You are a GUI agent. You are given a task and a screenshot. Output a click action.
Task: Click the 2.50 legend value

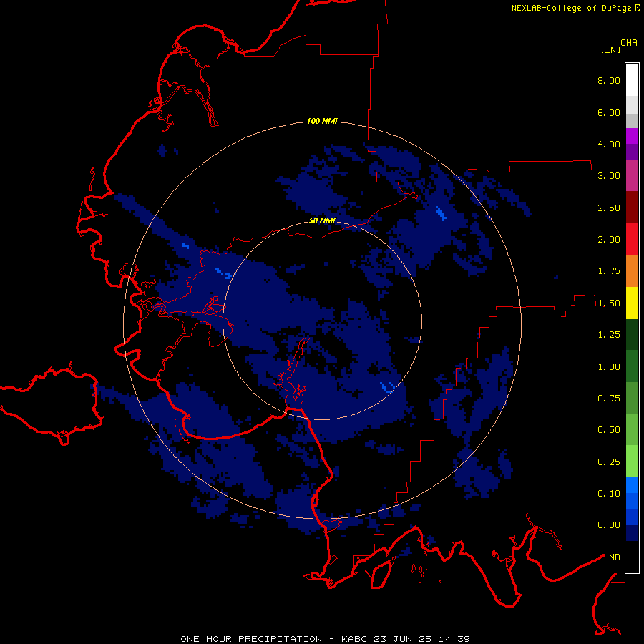pos(609,208)
